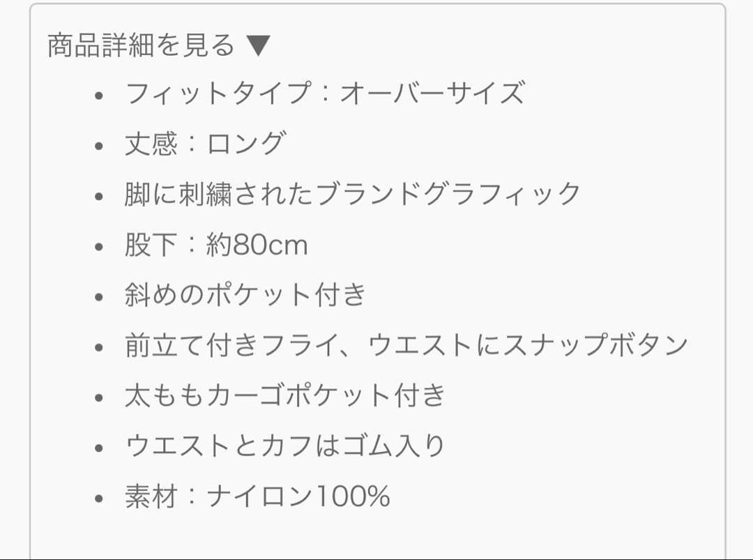Select the 約80cm inseam value
The height and width of the screenshot is (560, 753).
click(257, 245)
